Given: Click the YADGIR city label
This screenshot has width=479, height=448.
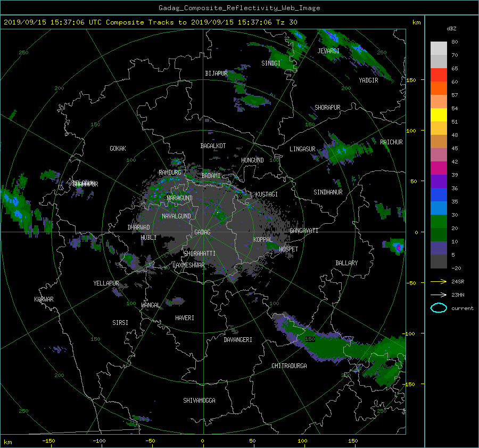Looking at the screenshot, I should coord(368,80).
